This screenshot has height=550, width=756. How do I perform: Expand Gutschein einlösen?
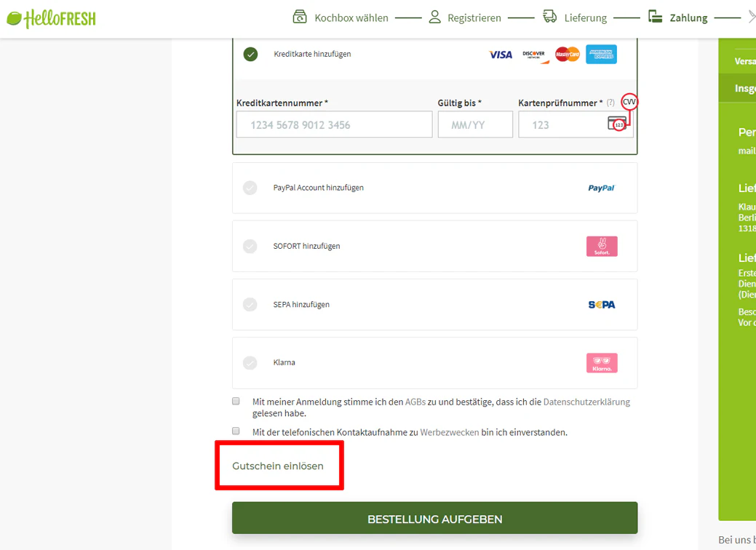(x=279, y=466)
